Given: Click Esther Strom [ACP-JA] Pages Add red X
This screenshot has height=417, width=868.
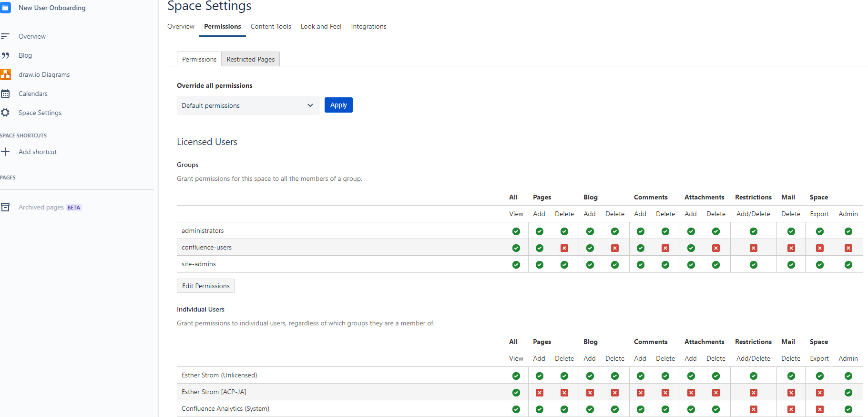Looking at the screenshot, I should 540,393.
